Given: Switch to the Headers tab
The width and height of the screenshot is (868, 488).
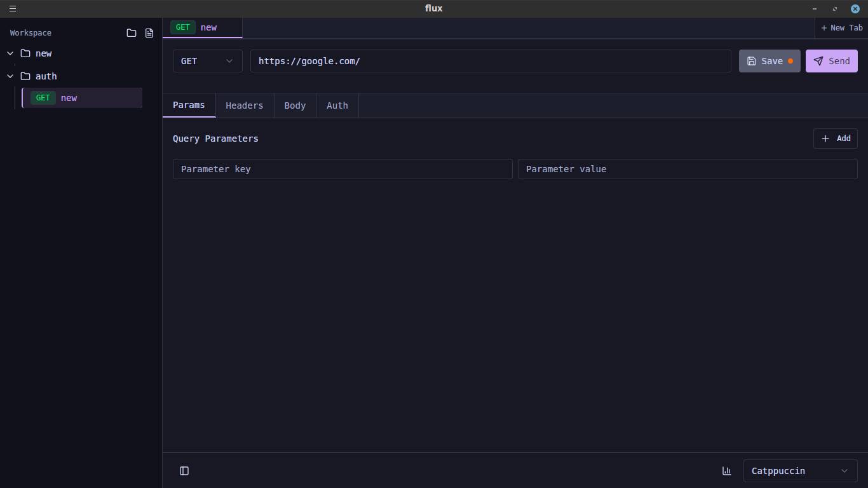Looking at the screenshot, I should [x=244, y=105].
